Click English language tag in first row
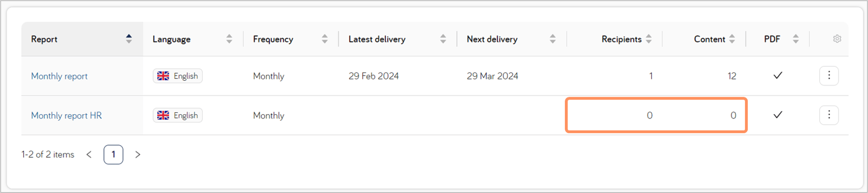 tap(178, 76)
